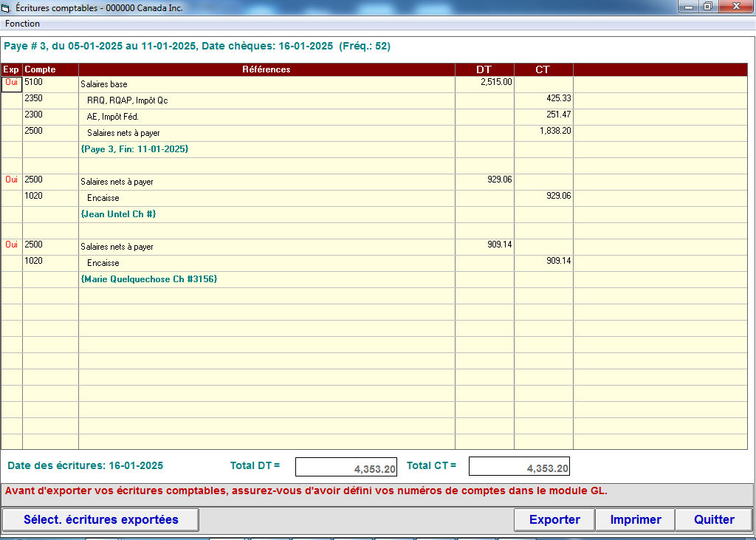The image size is (756, 540).
Task: Toggle the Oui export flag for the Jean Untel entry
Action: coord(12,180)
